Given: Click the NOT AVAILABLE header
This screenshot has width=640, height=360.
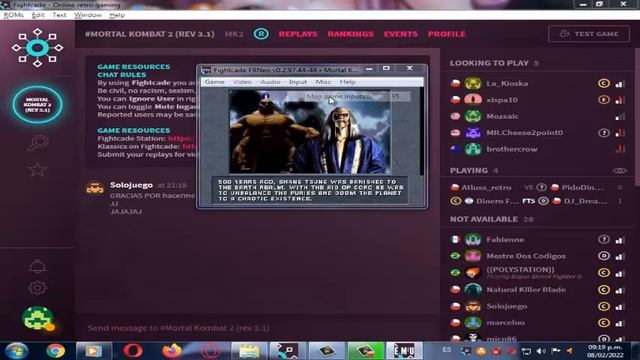Looking at the screenshot, I should click(484, 219).
